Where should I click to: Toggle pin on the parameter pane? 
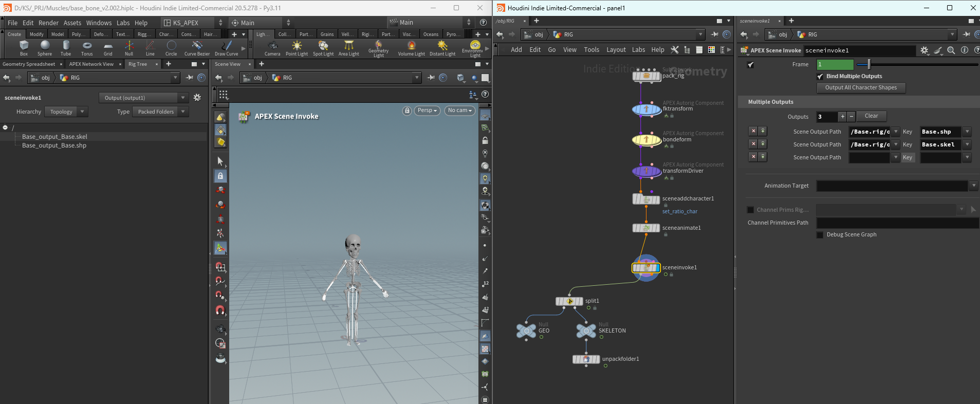point(966,34)
